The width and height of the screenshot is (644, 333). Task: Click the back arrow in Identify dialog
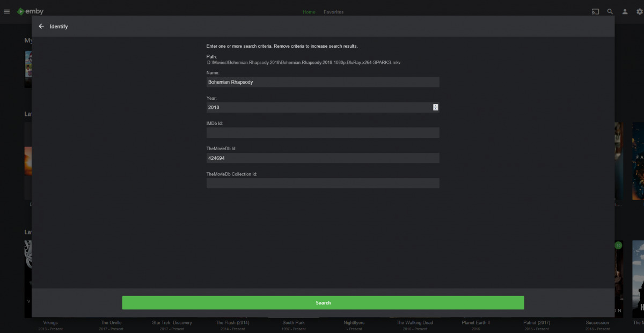coord(41,26)
